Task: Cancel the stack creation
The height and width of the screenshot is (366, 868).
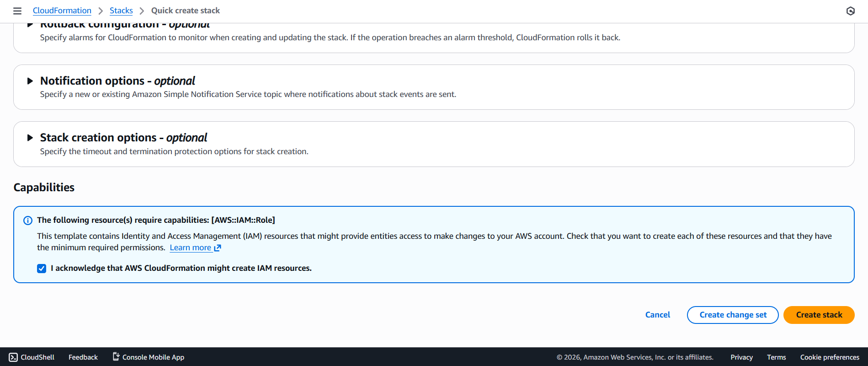Action: pyautogui.click(x=657, y=315)
